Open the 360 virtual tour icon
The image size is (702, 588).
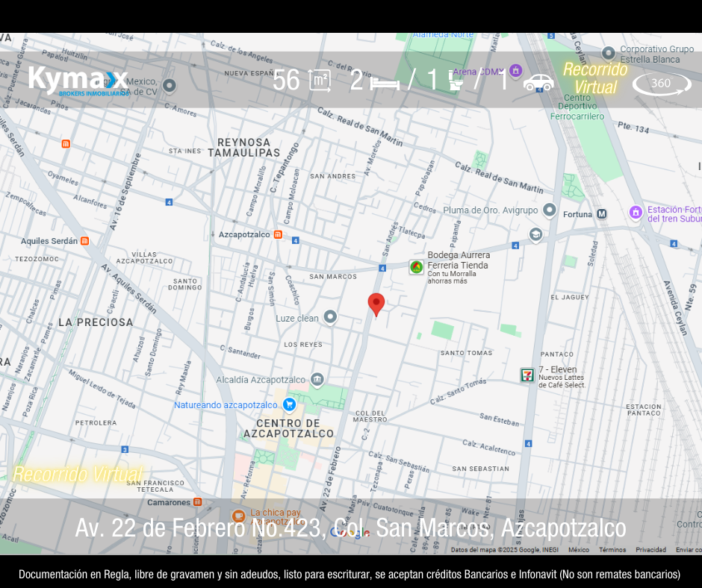[x=662, y=84]
